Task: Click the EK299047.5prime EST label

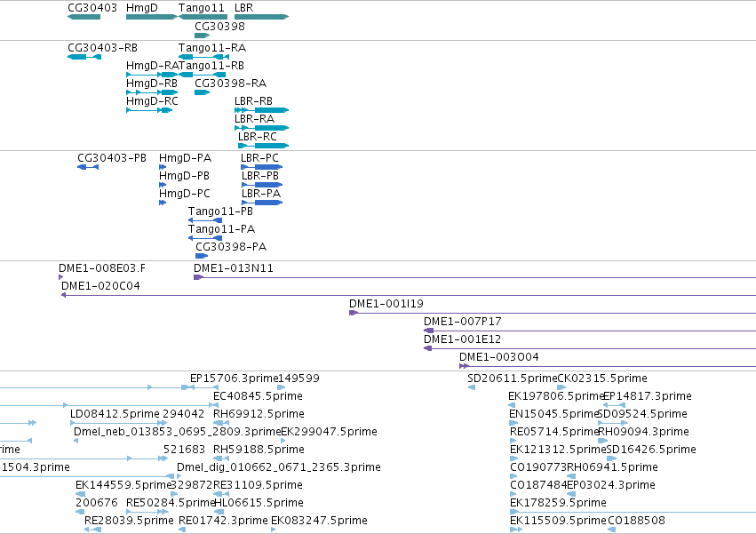Action: point(329,432)
